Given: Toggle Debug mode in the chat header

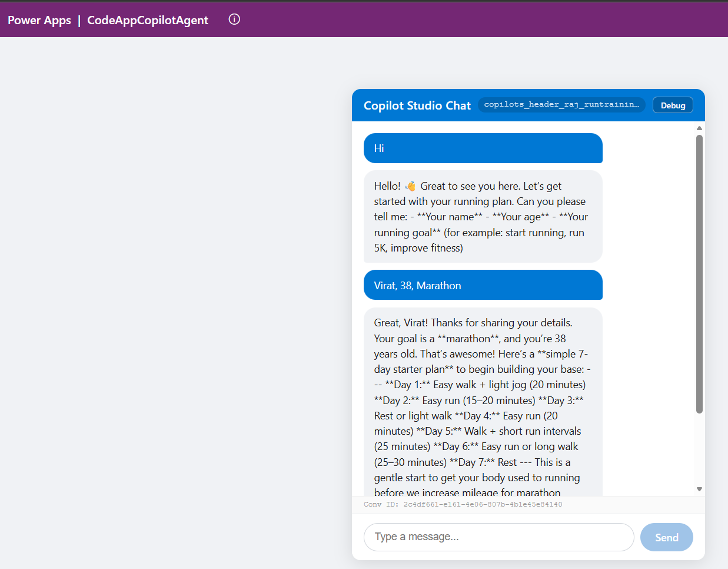Looking at the screenshot, I should [x=673, y=105].
